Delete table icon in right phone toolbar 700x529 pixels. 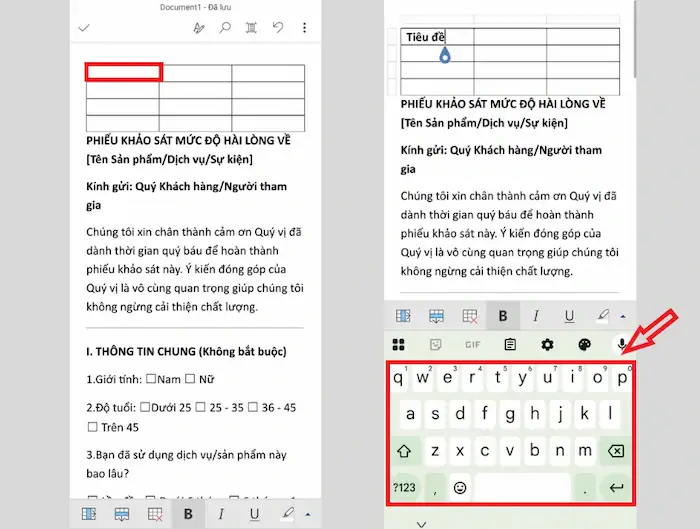coord(470,317)
